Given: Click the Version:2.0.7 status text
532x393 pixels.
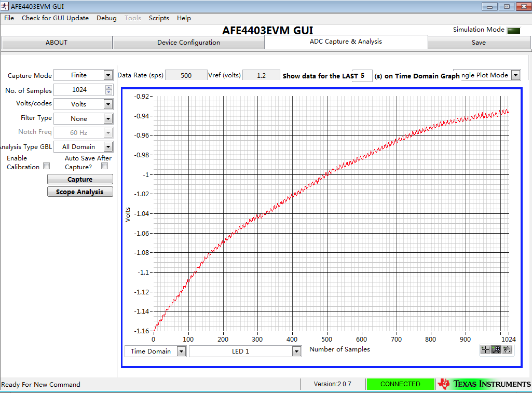Looking at the screenshot, I should pyautogui.click(x=333, y=384).
